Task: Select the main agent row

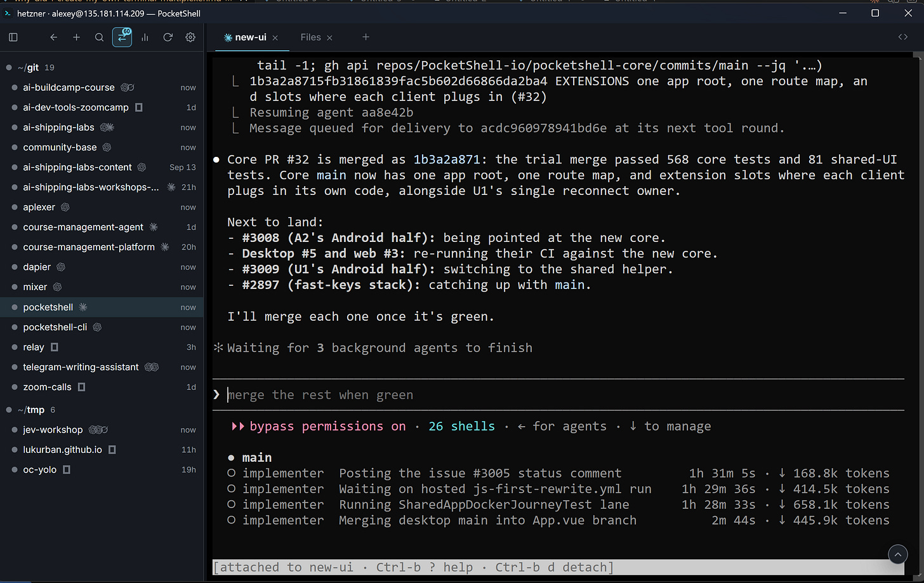Action: click(x=249, y=458)
